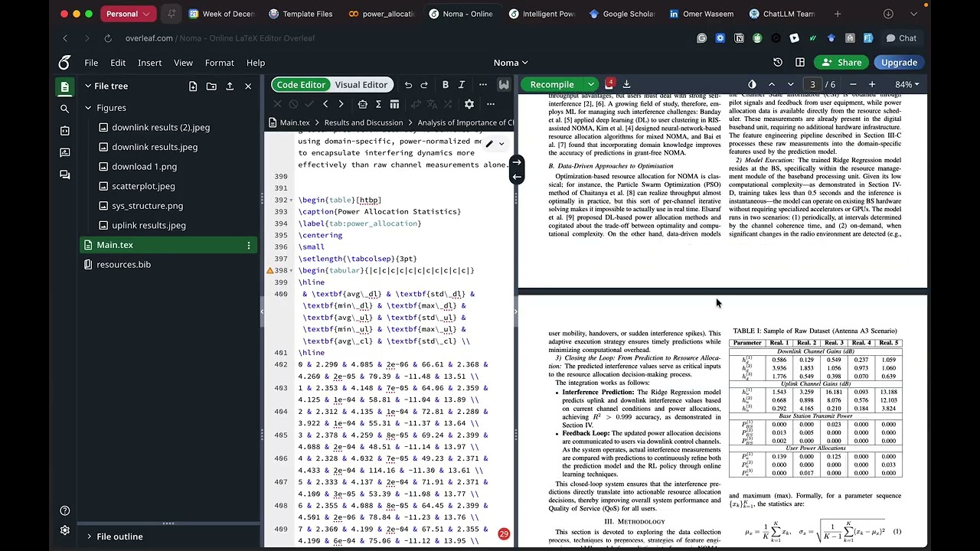Open the chat sidebar panel icon

pos(65,174)
